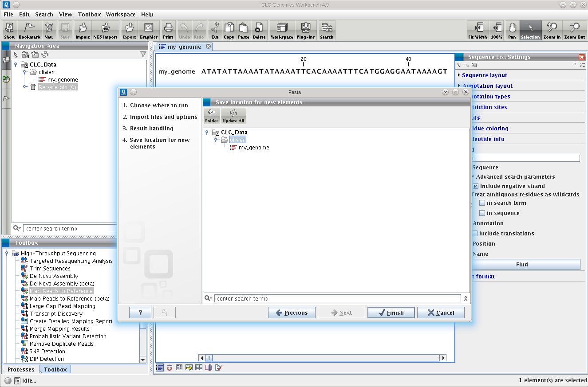This screenshot has height=387, width=588.
Task: Select the Zoom In tool
Action: pyautogui.click(x=552, y=31)
